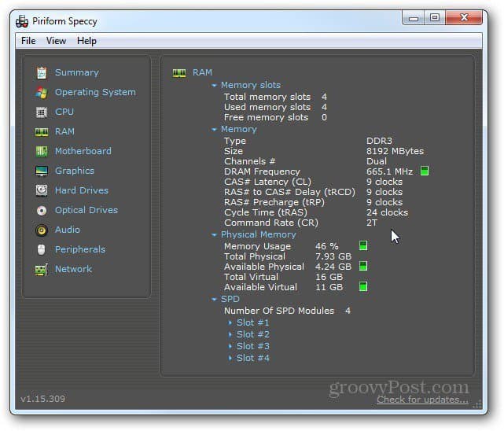The height and width of the screenshot is (431, 504).
Task: Open the Help menu
Action: 86,41
